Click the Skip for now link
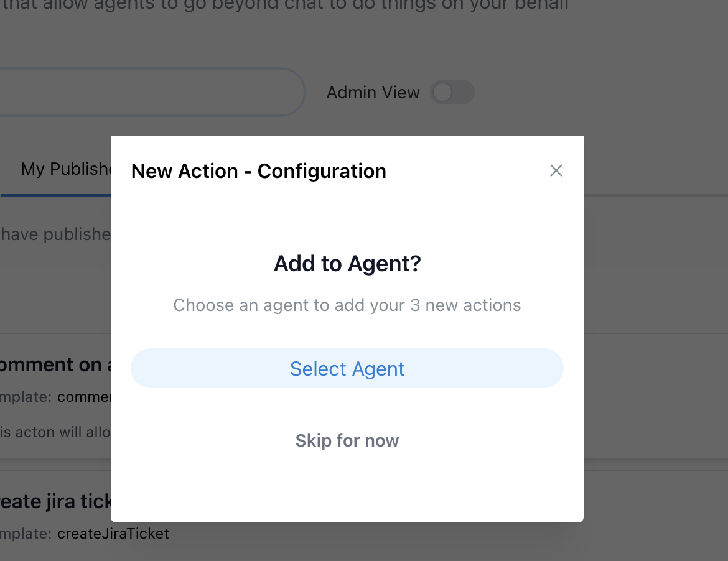Screen dimensions: 728x561 pyautogui.click(x=347, y=440)
